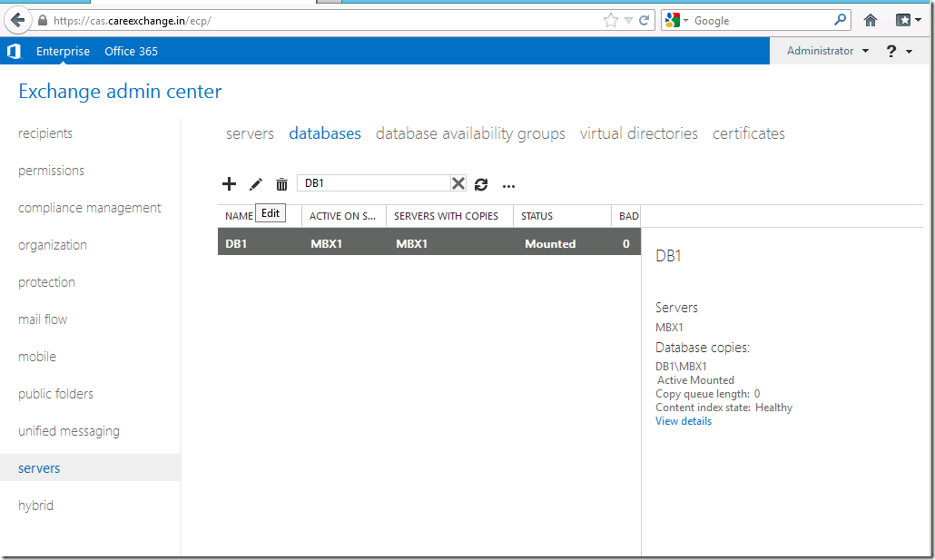Expand the help question mark dropdown
935x560 pixels.
point(897,51)
